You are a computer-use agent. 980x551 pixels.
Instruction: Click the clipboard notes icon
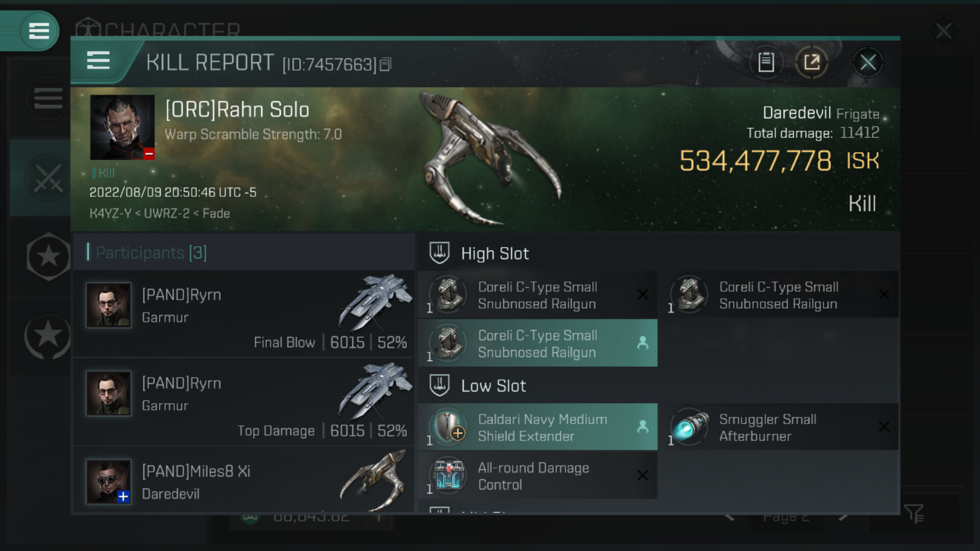766,62
